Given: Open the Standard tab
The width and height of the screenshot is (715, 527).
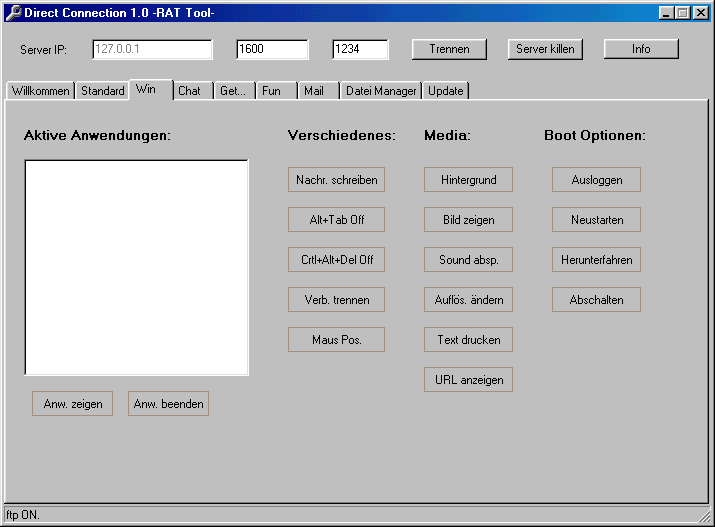Looking at the screenshot, I should click(102, 91).
